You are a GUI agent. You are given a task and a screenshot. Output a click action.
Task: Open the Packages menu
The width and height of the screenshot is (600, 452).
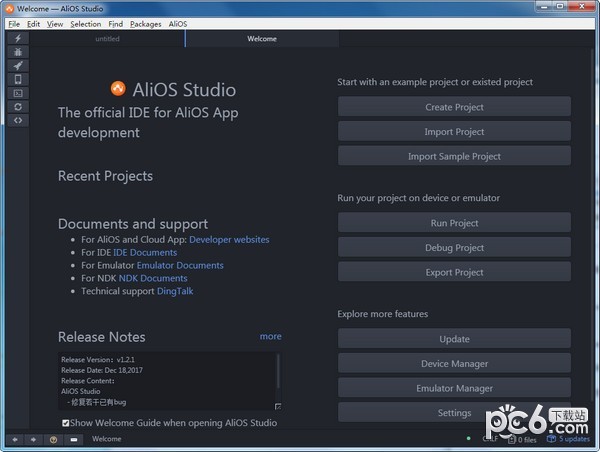(x=145, y=24)
